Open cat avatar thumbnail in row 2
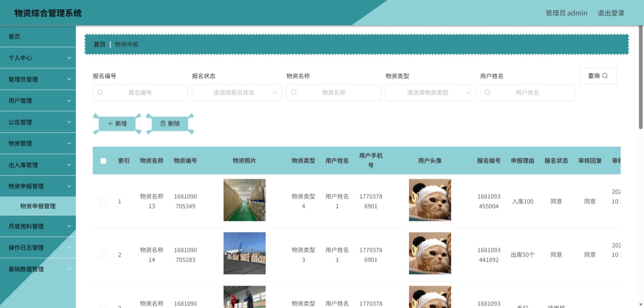Viewport: 644px width, 308px height. [430, 253]
